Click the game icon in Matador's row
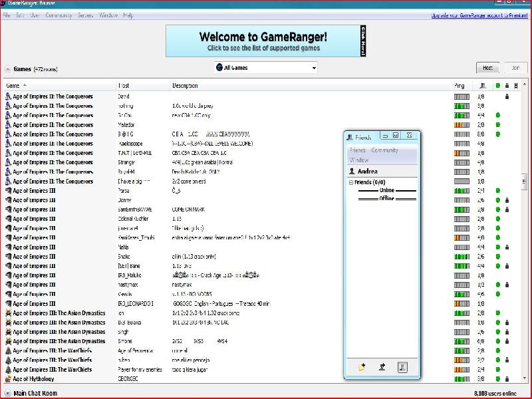The image size is (532, 399). [x=8, y=125]
